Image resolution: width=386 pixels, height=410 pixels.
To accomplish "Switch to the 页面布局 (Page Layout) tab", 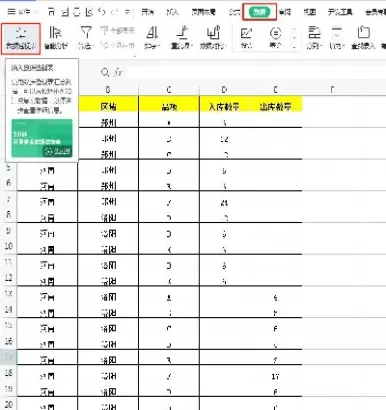I will [203, 12].
